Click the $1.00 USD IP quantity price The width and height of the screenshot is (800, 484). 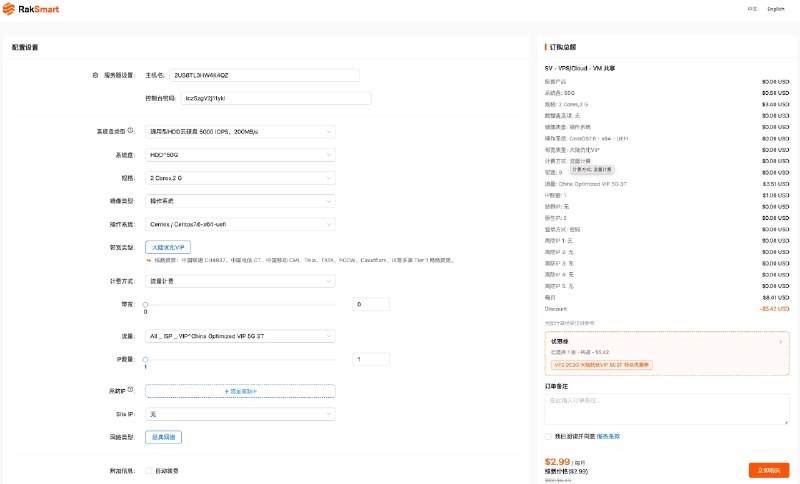point(776,195)
